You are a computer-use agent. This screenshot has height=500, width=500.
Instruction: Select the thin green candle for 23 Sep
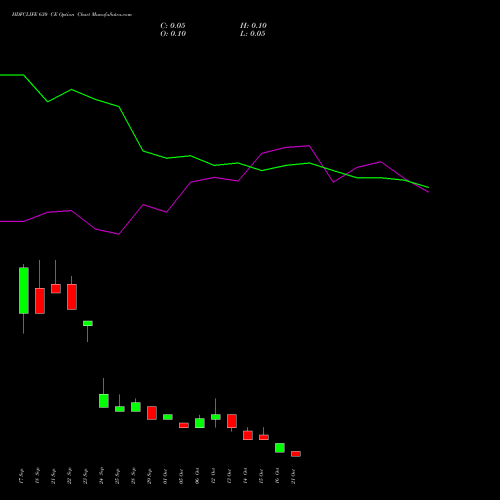(x=88, y=323)
